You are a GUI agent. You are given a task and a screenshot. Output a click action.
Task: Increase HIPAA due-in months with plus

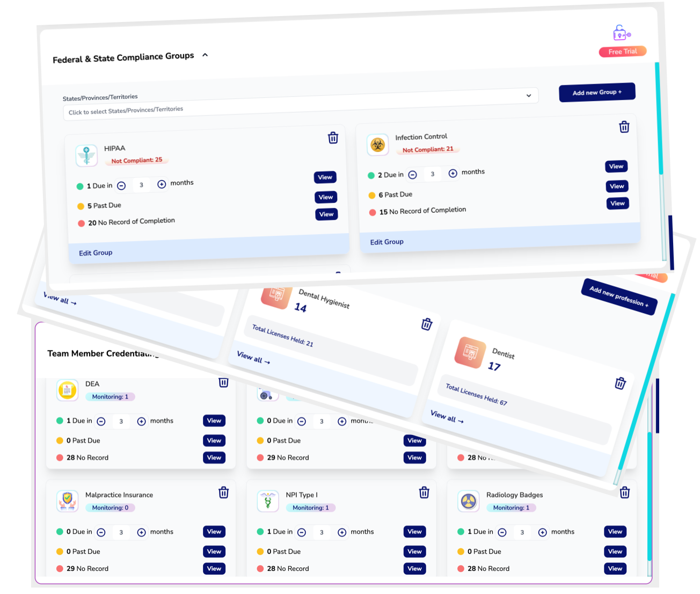[x=162, y=184]
